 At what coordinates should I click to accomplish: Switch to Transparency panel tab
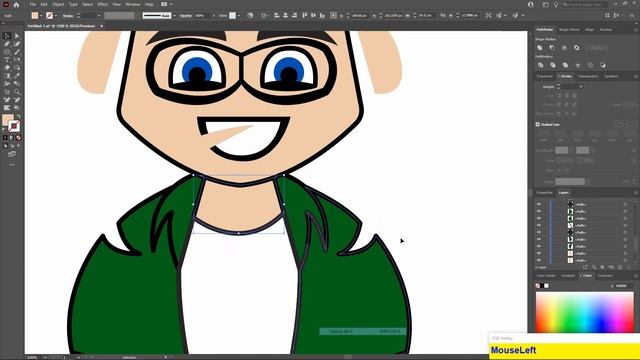coord(588,76)
